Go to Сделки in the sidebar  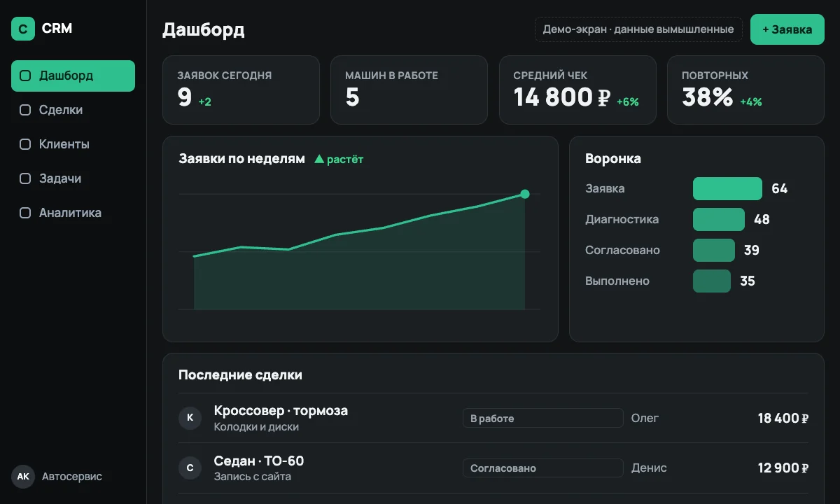[73, 110]
